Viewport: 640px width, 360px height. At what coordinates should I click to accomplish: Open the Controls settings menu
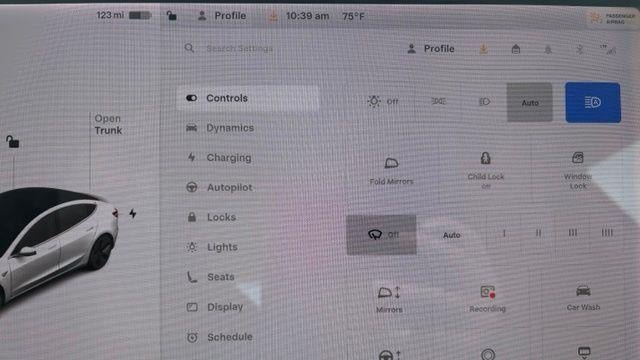[247, 98]
